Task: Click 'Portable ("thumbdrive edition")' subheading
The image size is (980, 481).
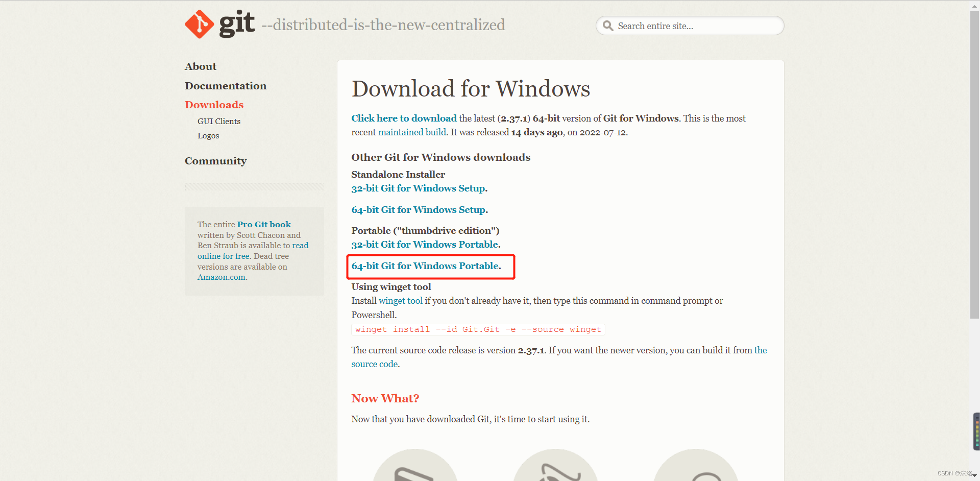Action: (x=425, y=231)
